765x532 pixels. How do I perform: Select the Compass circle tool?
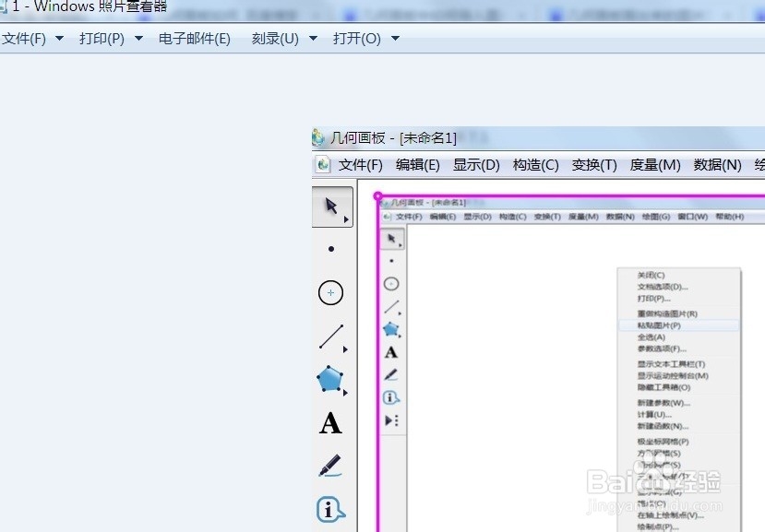(330, 292)
